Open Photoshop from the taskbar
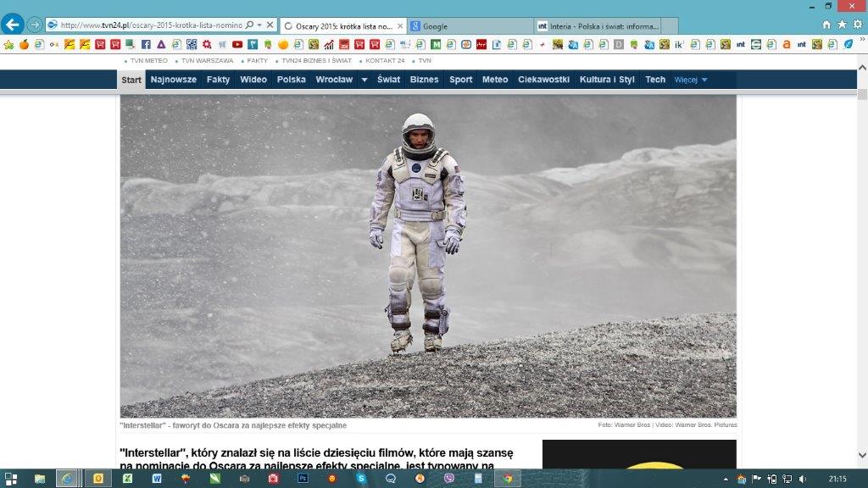Image resolution: width=868 pixels, height=488 pixels. (x=303, y=479)
